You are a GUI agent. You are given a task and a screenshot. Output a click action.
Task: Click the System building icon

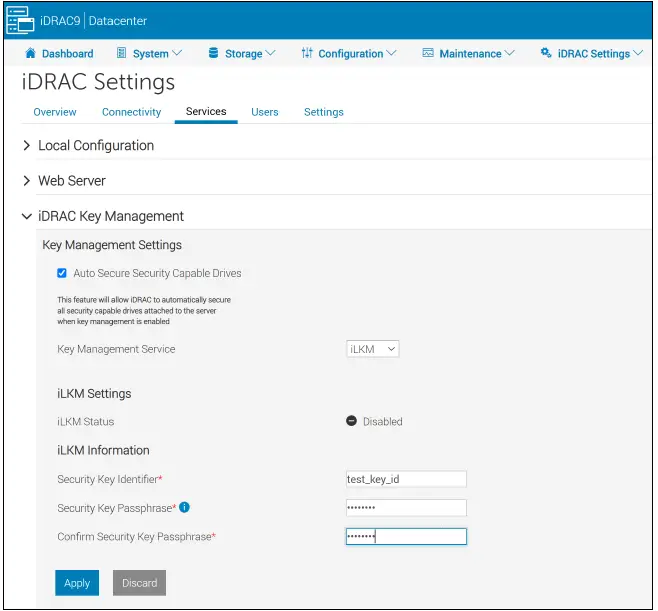[121, 53]
